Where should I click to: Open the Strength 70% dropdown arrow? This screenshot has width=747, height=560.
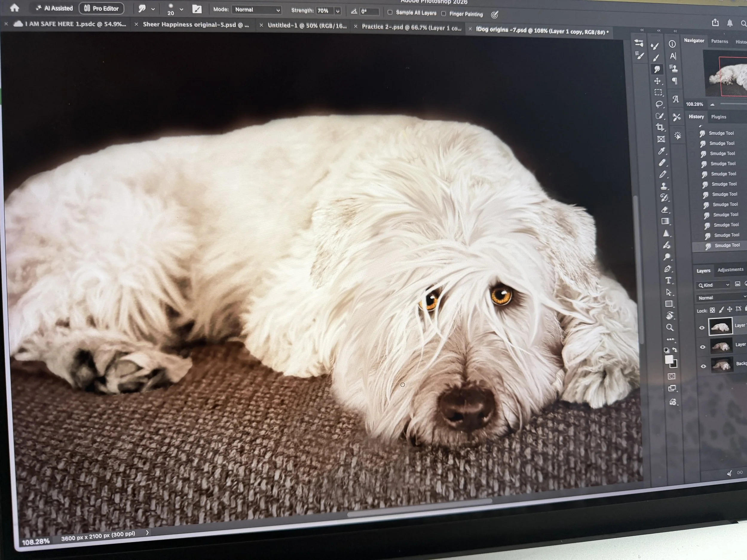coord(337,11)
